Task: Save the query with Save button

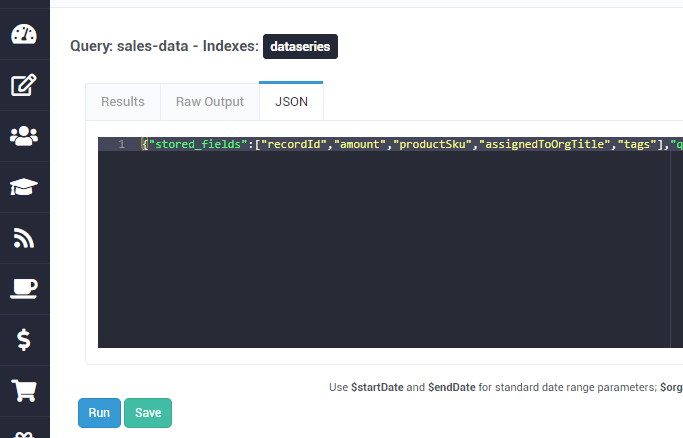Action: [x=148, y=413]
